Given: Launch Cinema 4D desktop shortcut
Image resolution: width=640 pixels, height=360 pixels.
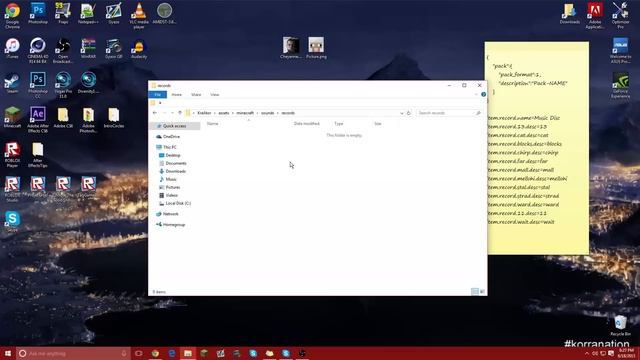Looking at the screenshot, I should click(x=38, y=50).
